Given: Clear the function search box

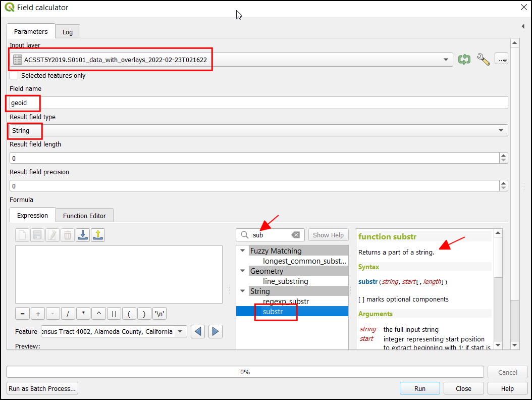Looking at the screenshot, I should (296, 235).
